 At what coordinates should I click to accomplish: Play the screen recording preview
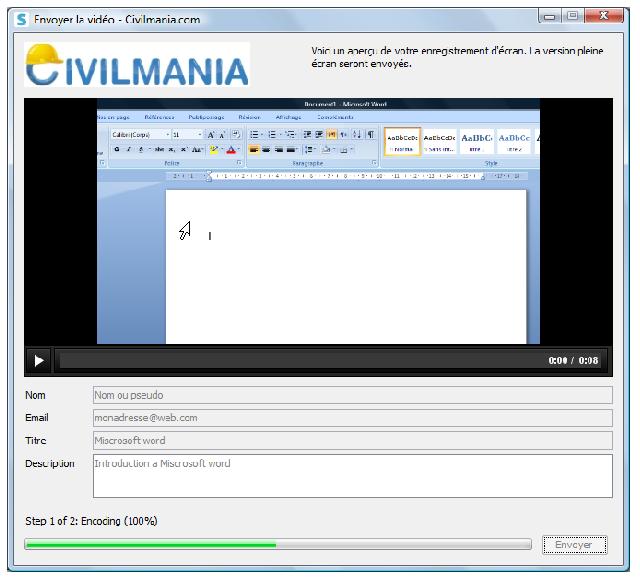(x=39, y=361)
